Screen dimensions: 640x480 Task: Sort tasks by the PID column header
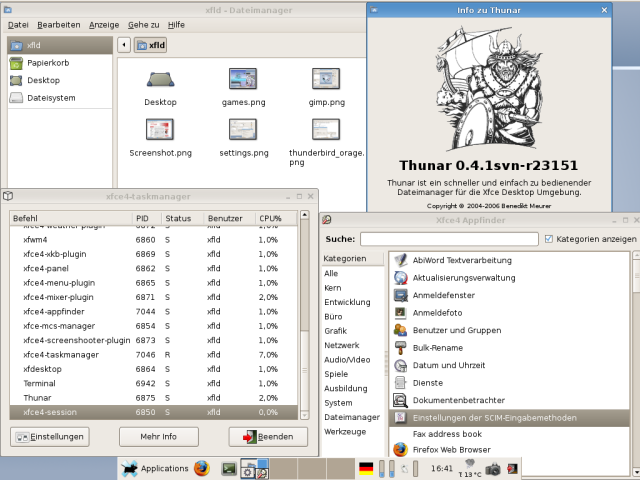(147, 218)
